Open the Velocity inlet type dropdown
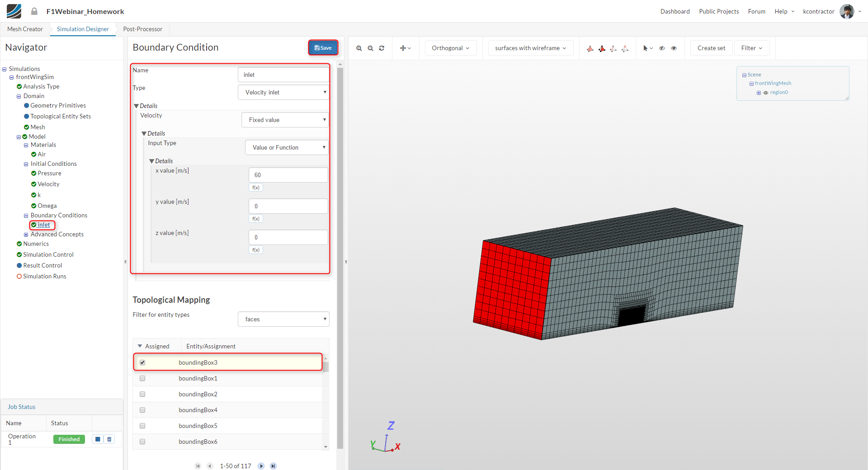 [283, 92]
